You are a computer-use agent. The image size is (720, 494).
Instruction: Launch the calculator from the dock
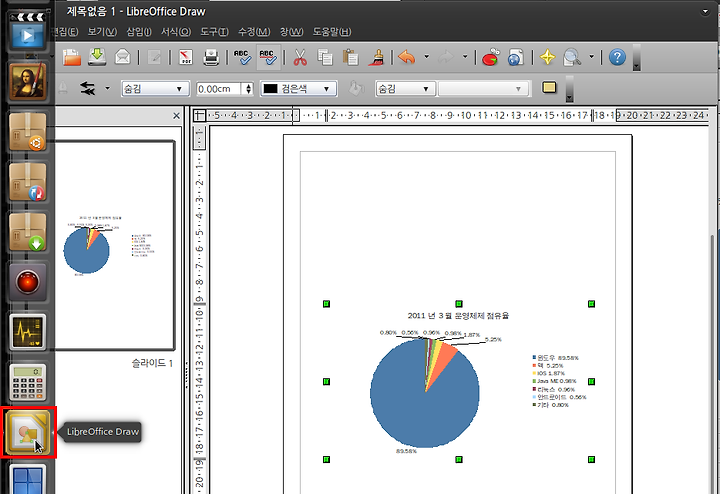coord(28,382)
